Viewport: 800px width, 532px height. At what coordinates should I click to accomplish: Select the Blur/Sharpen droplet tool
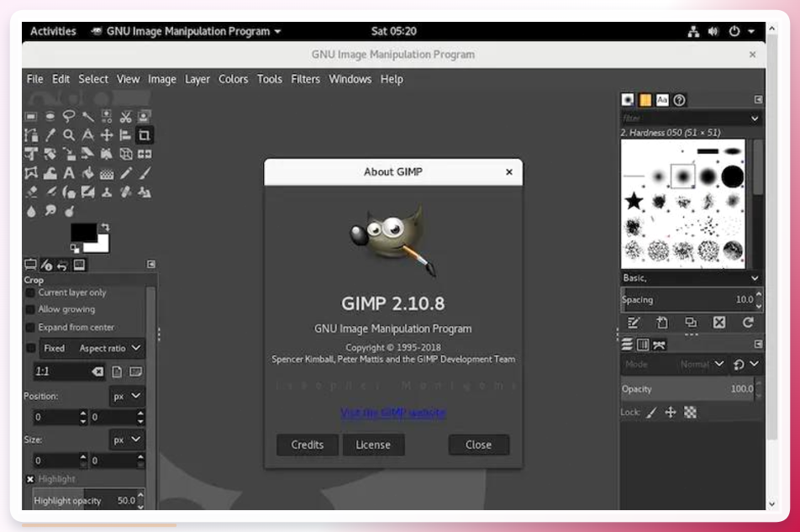click(31, 211)
